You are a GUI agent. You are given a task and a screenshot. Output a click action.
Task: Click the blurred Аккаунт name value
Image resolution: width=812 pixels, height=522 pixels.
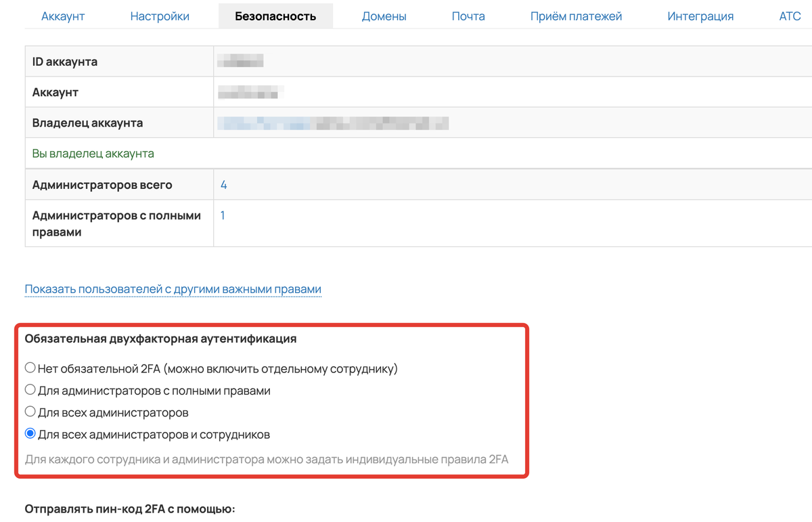tap(249, 92)
